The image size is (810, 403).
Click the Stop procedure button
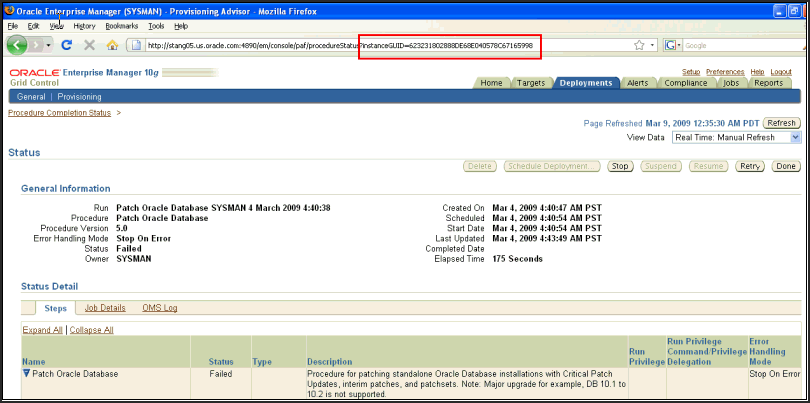coord(620,166)
